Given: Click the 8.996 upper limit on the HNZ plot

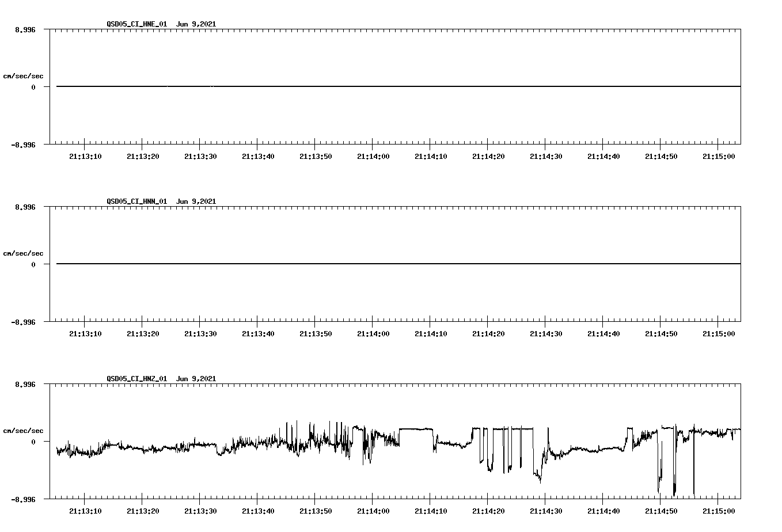Looking at the screenshot, I should [25, 385].
